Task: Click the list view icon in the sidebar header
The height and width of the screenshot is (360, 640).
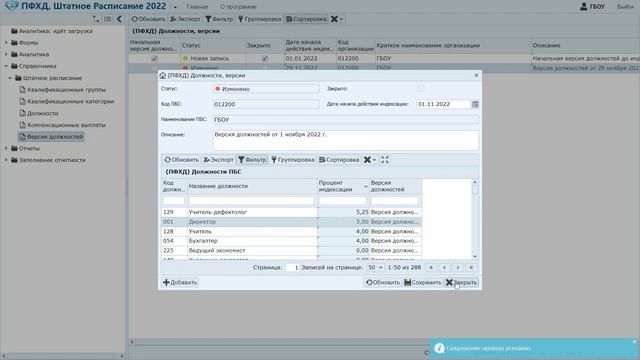Action: (x=107, y=19)
